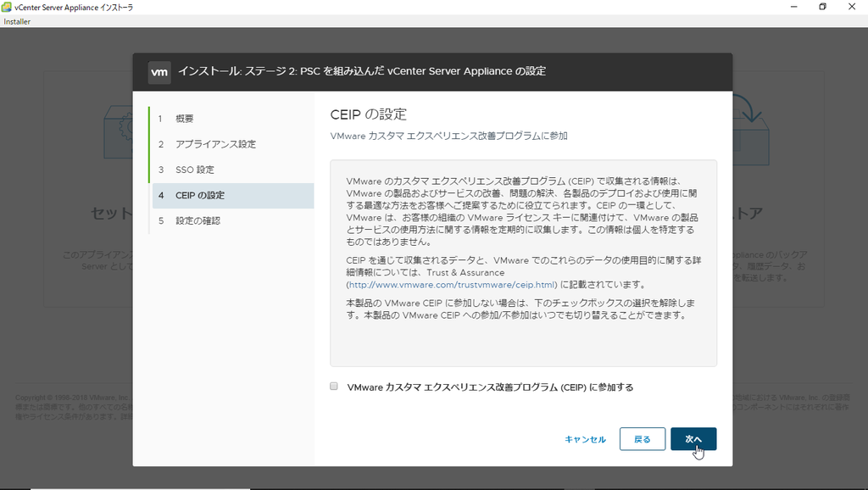Screen dimensions: 868x490
Task: Enable the CEIP participation checkbox
Action: [334, 387]
